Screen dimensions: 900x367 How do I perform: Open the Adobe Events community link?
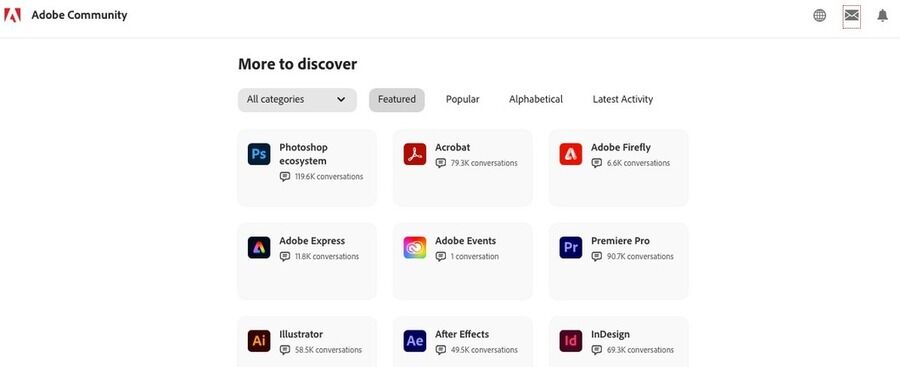tap(465, 241)
